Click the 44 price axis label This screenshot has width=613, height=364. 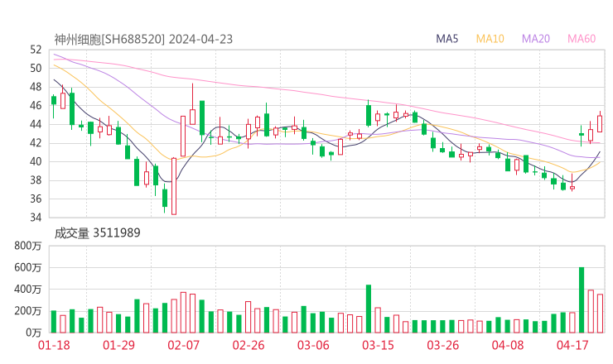tap(36, 124)
